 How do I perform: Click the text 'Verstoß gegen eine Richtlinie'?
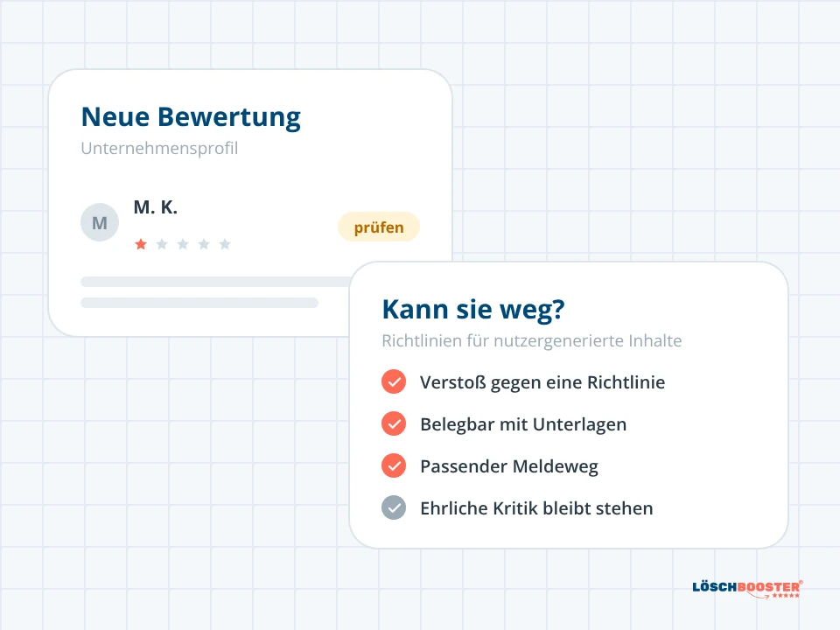542,382
